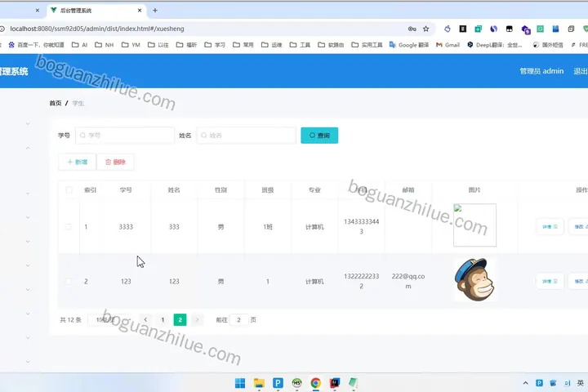Open the AI bookmarks folder
Image resolution: width=588 pixels, height=392 pixels.
79,45
